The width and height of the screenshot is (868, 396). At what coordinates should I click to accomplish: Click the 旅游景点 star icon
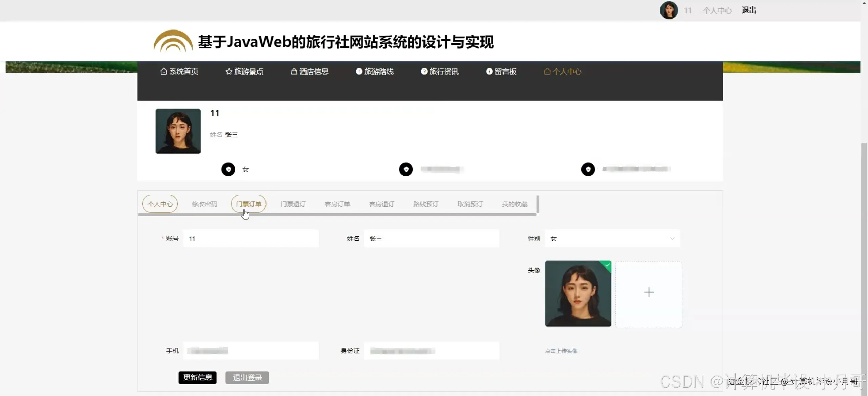[x=228, y=71]
